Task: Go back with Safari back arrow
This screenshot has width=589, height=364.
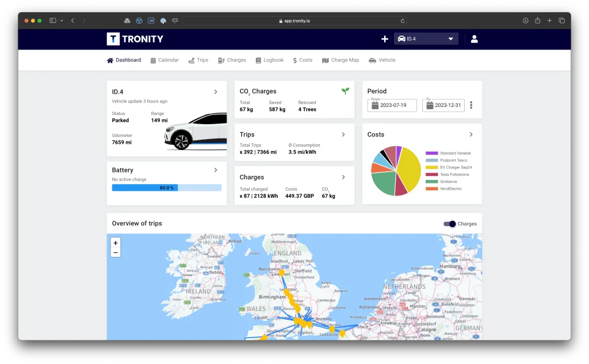Action: (73, 21)
